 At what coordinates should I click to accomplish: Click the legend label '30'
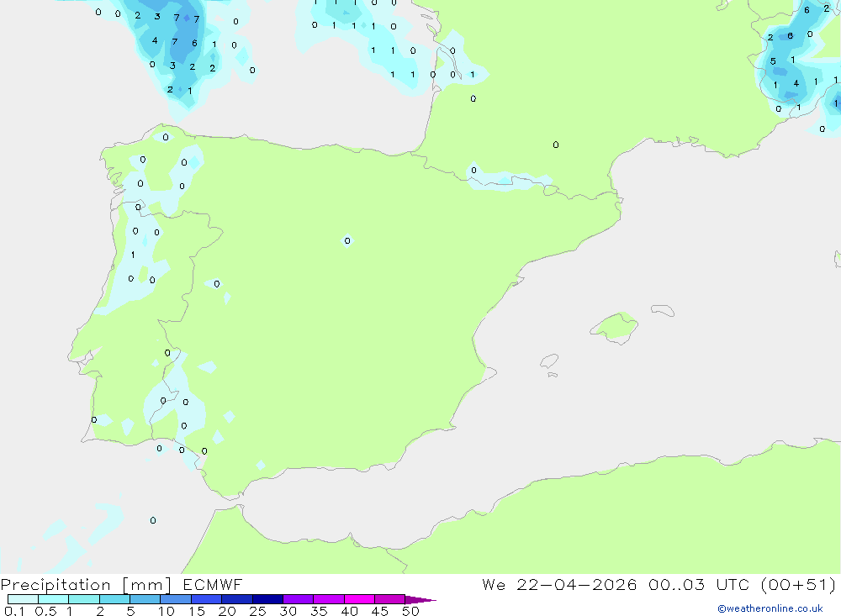tap(288, 611)
